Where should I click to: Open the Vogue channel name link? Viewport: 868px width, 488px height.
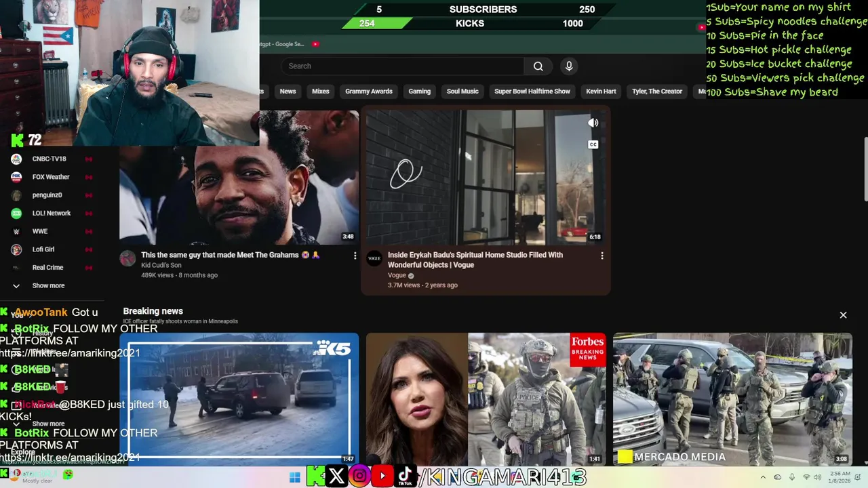tap(397, 276)
